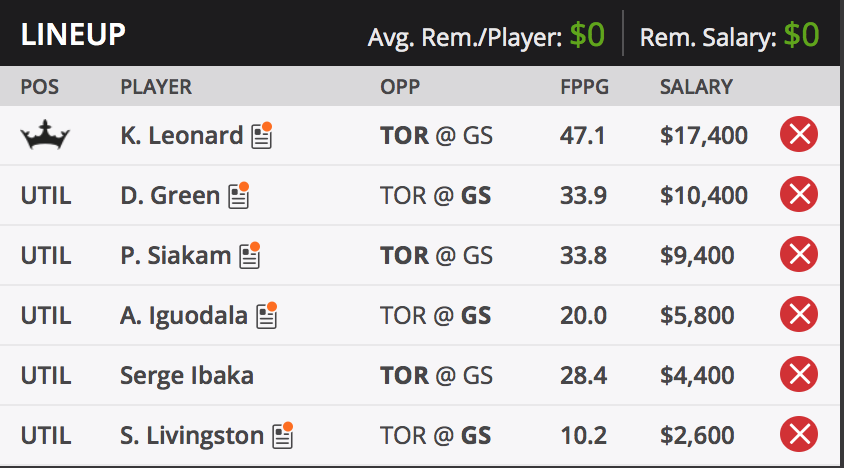Image resolution: width=844 pixels, height=468 pixels.
Task: Click the S. Livingston player name
Action: coord(192,435)
